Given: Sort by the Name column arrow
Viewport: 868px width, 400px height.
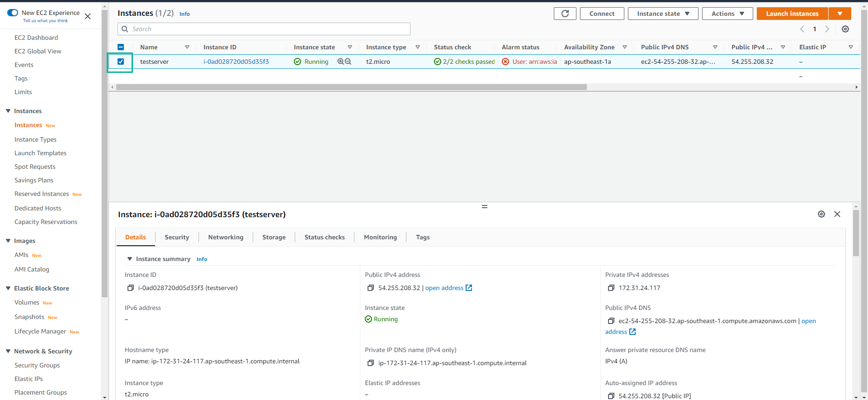Looking at the screenshot, I should click(x=187, y=47).
